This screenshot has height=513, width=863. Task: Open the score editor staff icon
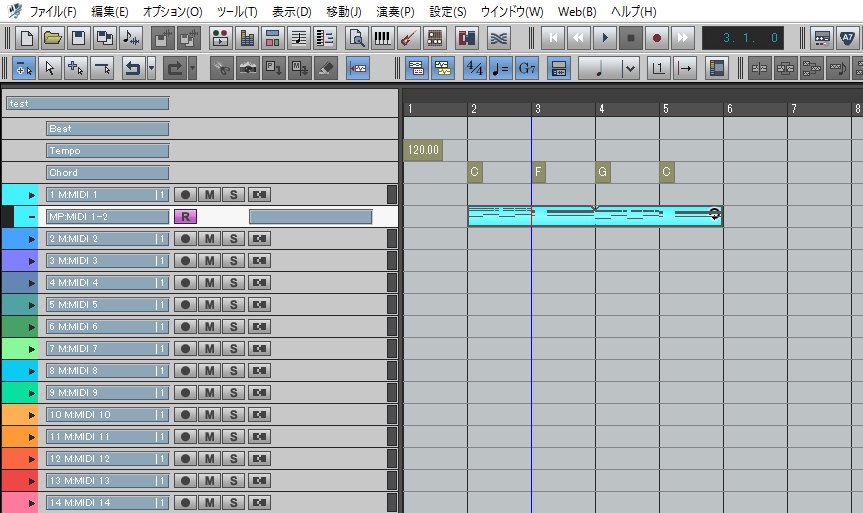coord(299,38)
